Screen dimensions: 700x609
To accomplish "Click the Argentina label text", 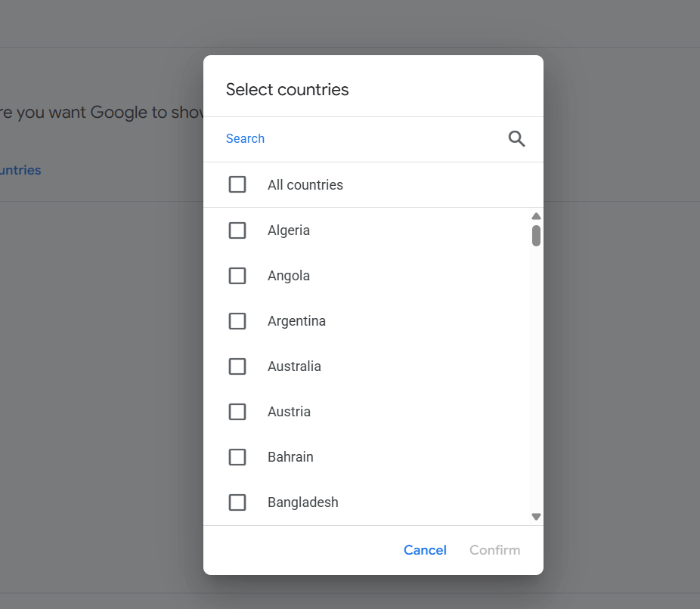I will pos(296,321).
